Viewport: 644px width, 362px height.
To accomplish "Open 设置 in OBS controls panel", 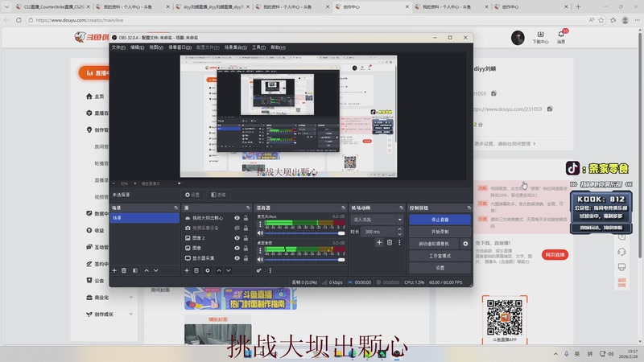I will 440,268.
